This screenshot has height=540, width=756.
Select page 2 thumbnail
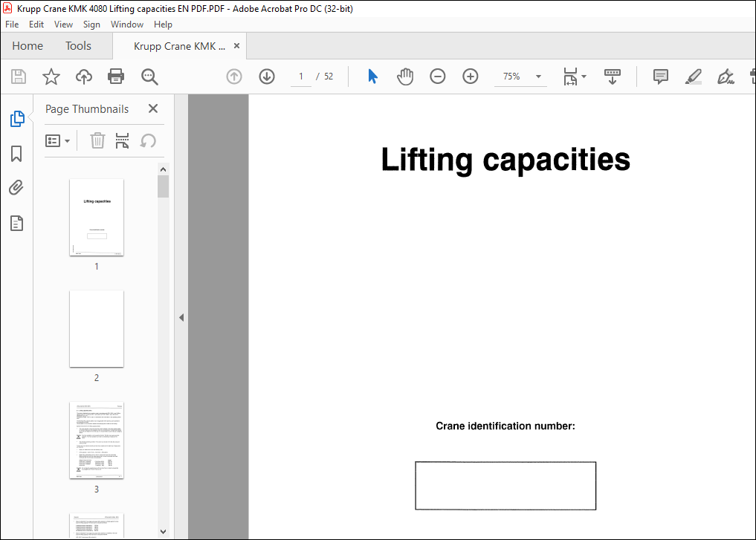97,328
